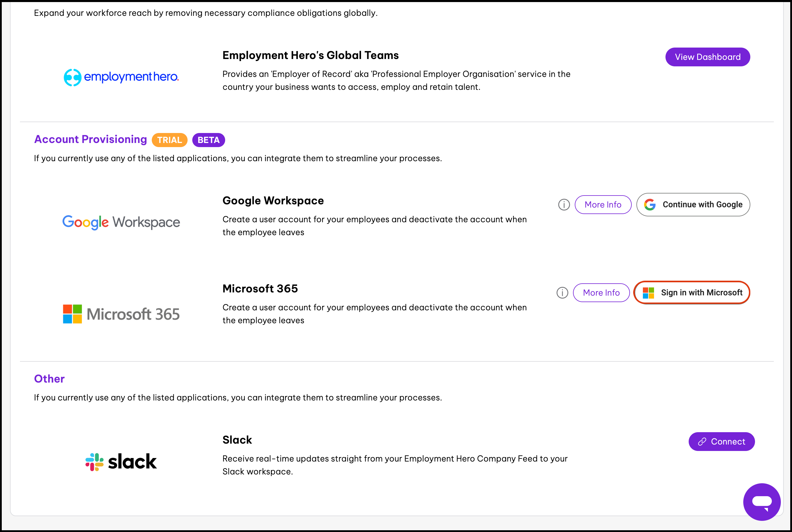Click the Slack logo
The width and height of the screenshot is (792, 532).
click(x=121, y=462)
